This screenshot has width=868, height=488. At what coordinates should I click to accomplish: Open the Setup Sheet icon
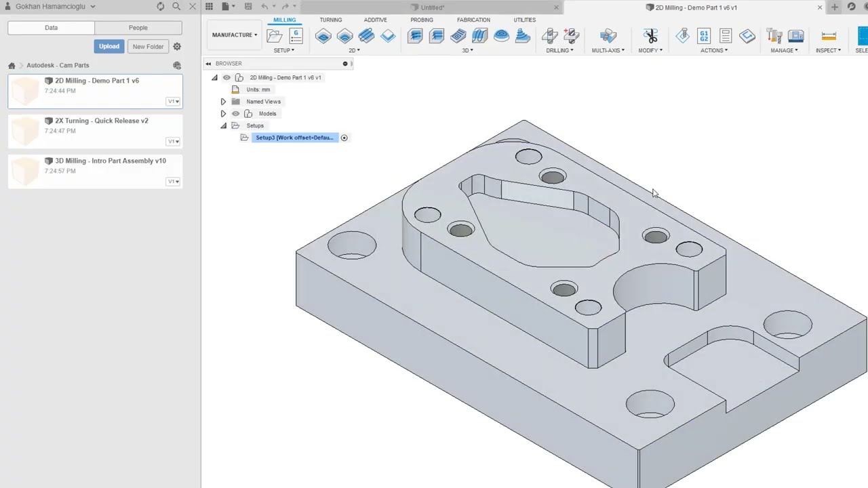pos(726,36)
